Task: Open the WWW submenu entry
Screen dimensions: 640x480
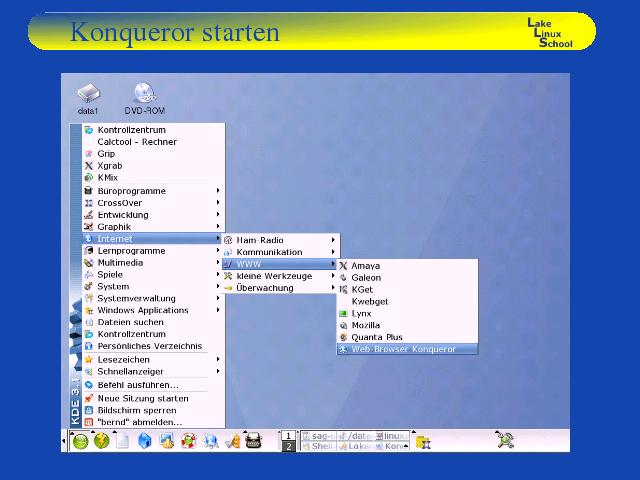Action: click(x=281, y=264)
